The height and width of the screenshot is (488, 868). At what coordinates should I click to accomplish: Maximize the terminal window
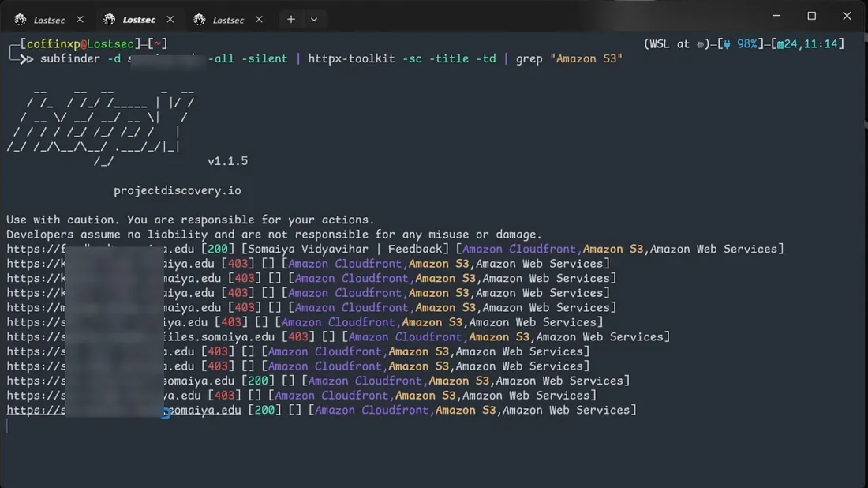[811, 16]
